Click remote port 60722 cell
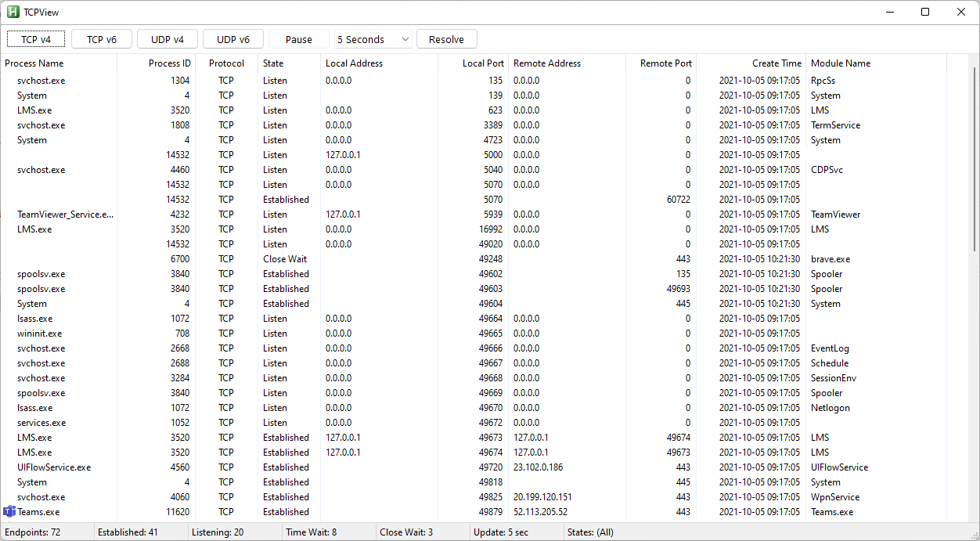 [x=679, y=200]
